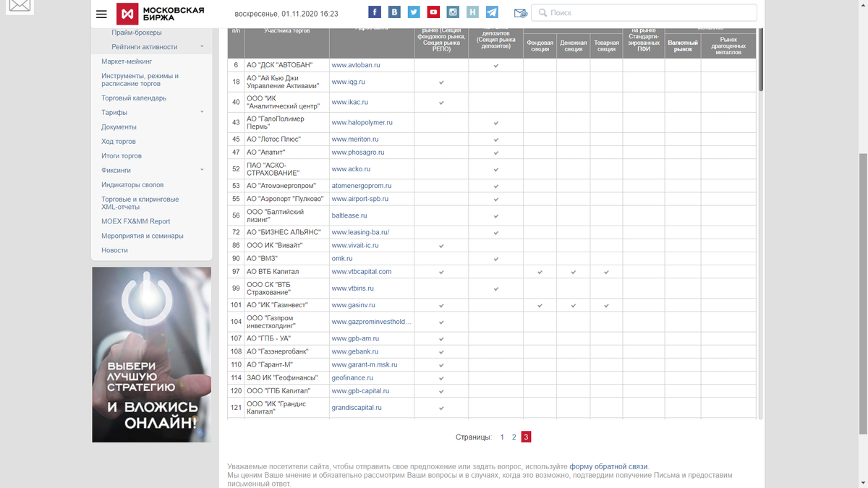Click the mail subscription envelope icon

520,13
